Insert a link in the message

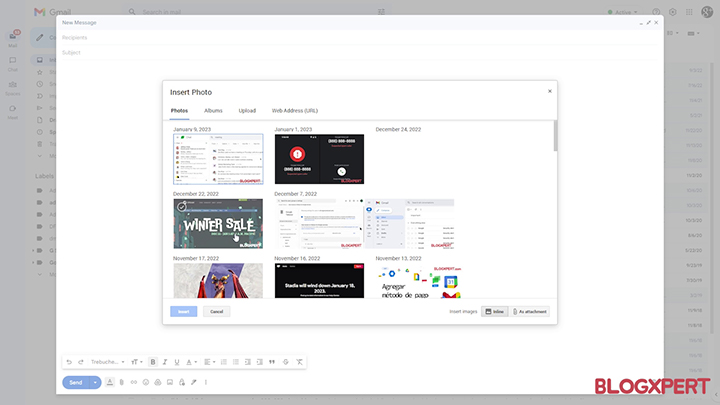[134, 382]
